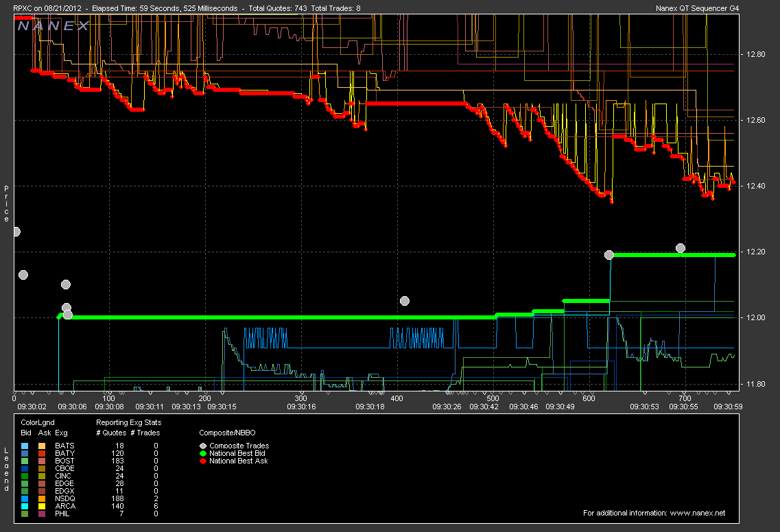Select the CINC bid color swatch
The image size is (780, 532).
tap(25, 476)
